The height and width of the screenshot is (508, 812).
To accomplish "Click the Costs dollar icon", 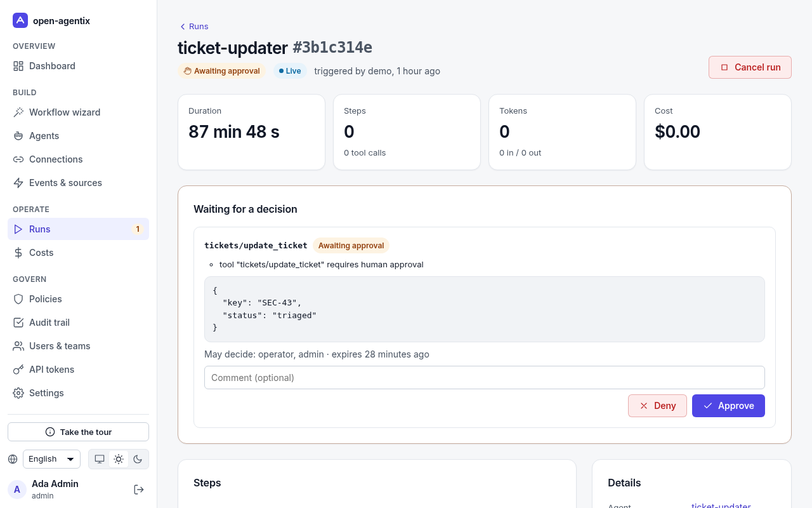I will pos(18,253).
